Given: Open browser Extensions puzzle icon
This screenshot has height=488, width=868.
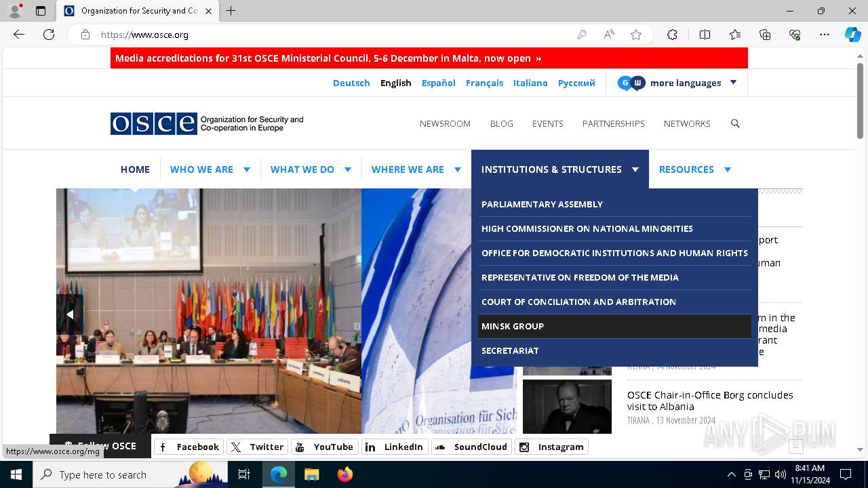Looking at the screenshot, I should coord(672,35).
